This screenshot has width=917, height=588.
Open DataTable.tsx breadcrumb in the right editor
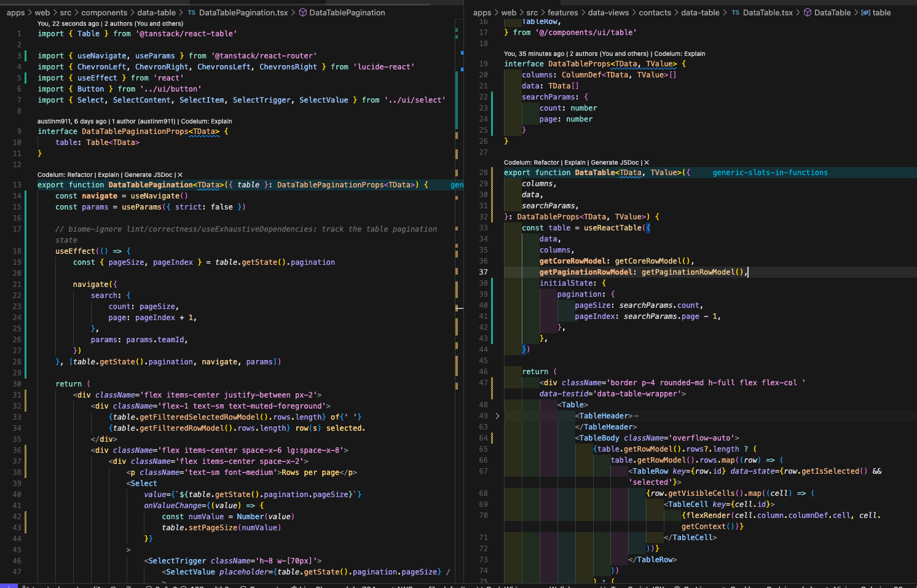tap(768, 12)
